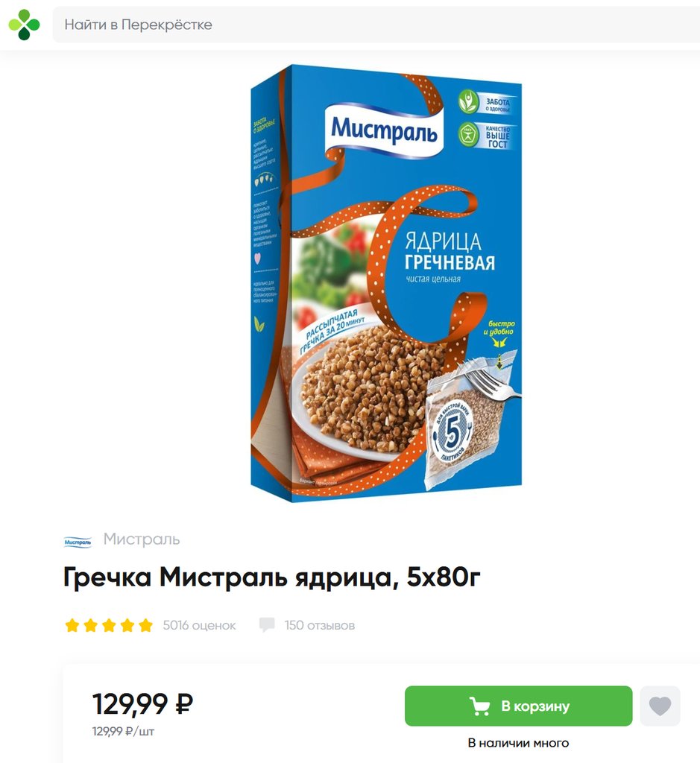Screen dimensions: 700x763
Task: Click the fifth rating star
Action: [x=145, y=625]
